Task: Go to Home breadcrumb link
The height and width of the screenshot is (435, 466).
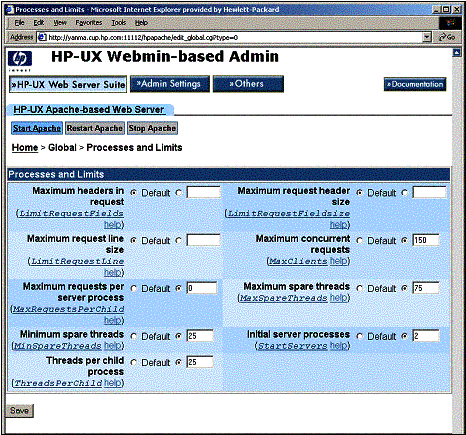Action: coord(25,147)
